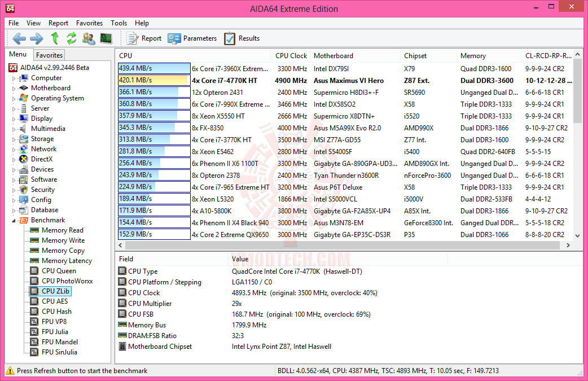Open the View menu
This screenshot has width=588, height=381.
click(33, 23)
